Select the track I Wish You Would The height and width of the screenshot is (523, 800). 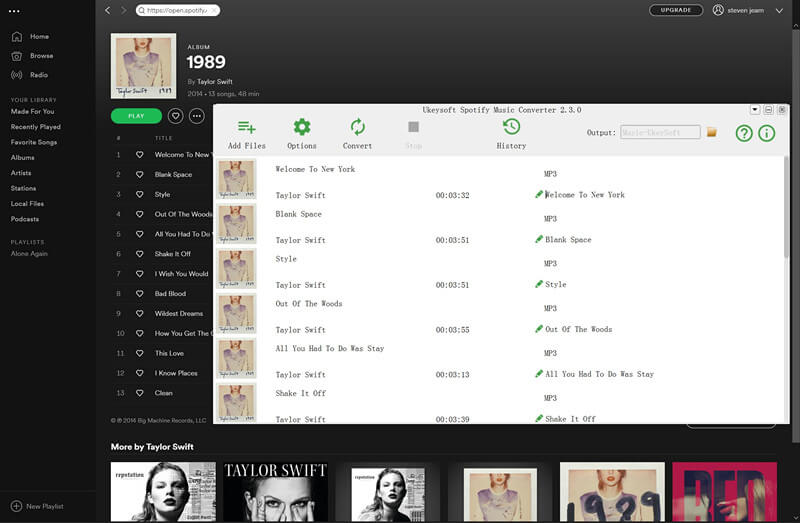point(182,273)
